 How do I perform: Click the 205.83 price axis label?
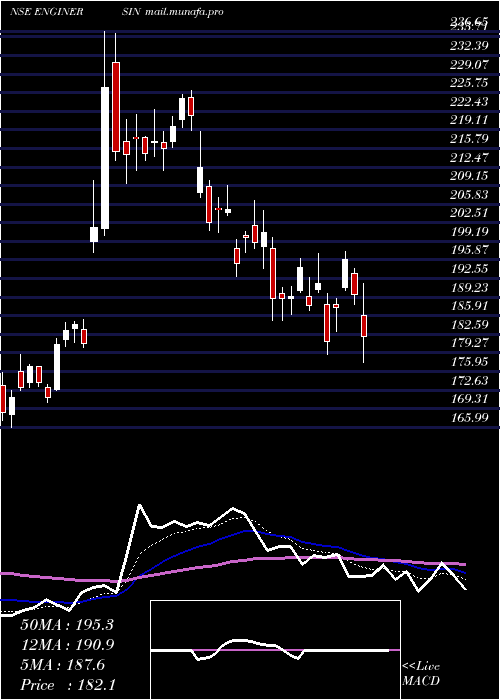point(467,194)
